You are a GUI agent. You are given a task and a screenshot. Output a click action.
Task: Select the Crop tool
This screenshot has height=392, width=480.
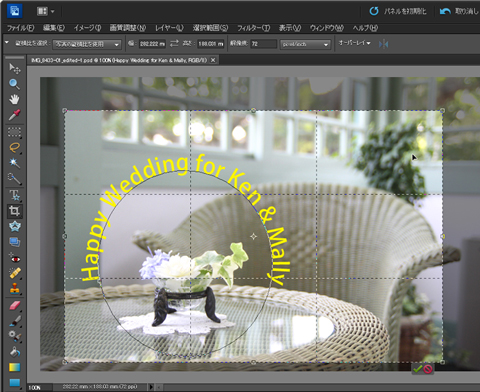click(14, 211)
